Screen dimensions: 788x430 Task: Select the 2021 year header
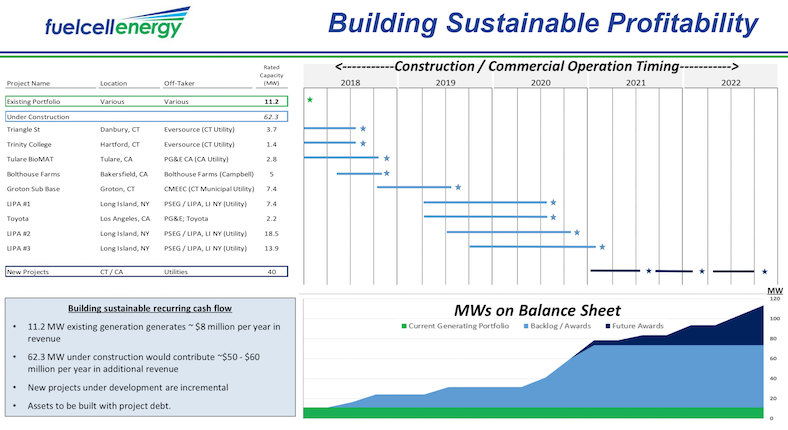tap(636, 83)
